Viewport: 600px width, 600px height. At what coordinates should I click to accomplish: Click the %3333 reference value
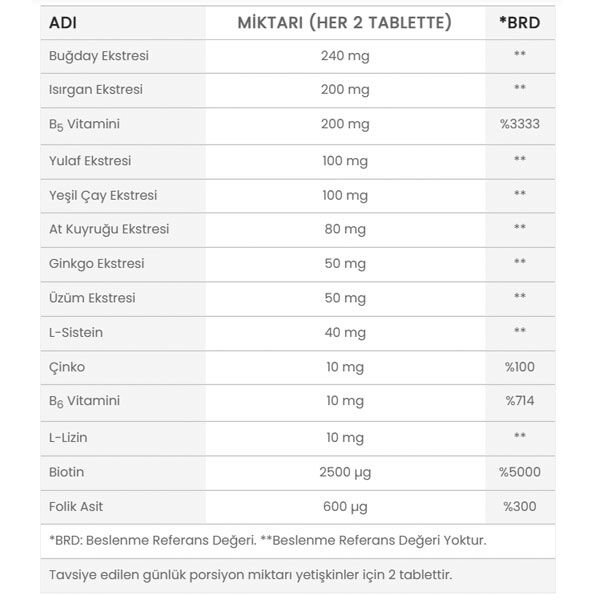[519, 125]
